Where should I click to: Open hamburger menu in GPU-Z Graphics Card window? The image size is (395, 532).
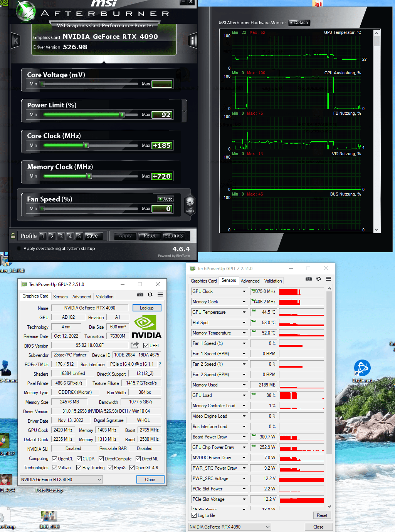point(160,294)
